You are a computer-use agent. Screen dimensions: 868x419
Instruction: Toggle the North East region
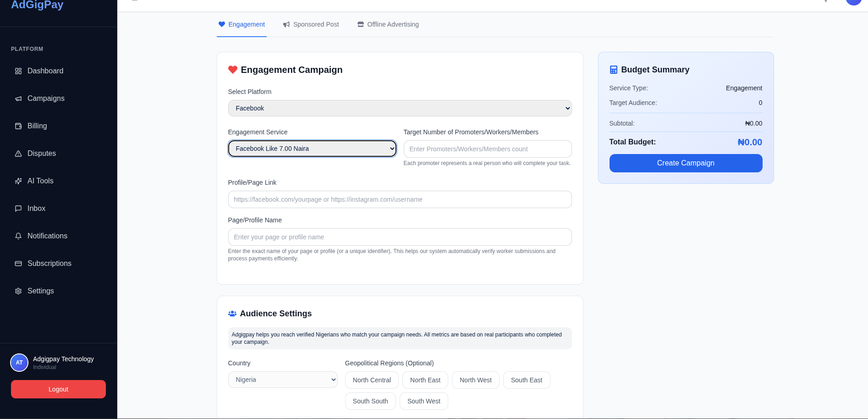(x=425, y=380)
